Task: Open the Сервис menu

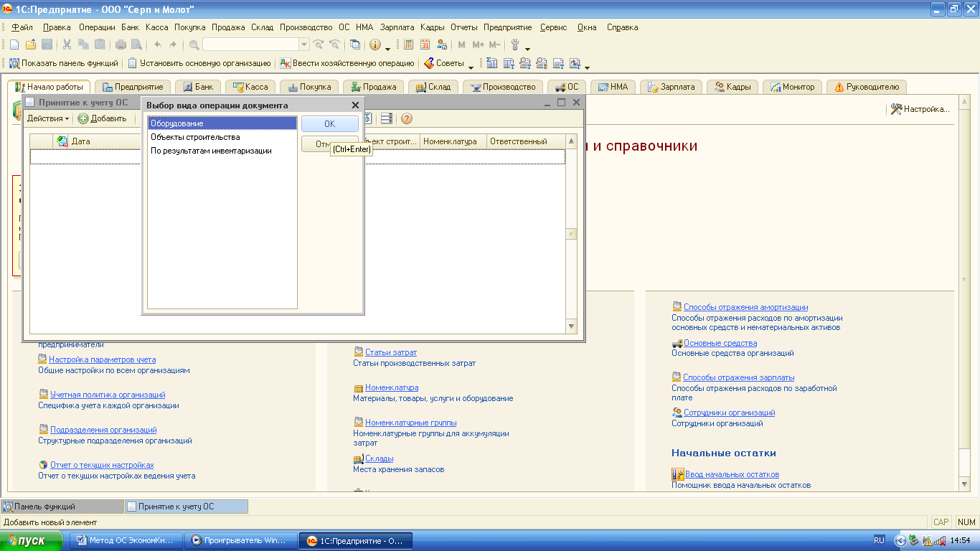Action: (x=553, y=27)
